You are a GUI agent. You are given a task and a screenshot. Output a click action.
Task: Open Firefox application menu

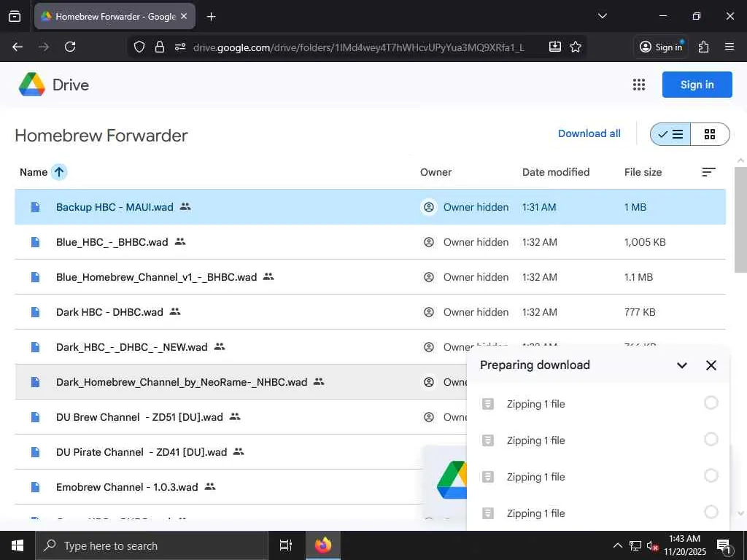pyautogui.click(x=729, y=47)
